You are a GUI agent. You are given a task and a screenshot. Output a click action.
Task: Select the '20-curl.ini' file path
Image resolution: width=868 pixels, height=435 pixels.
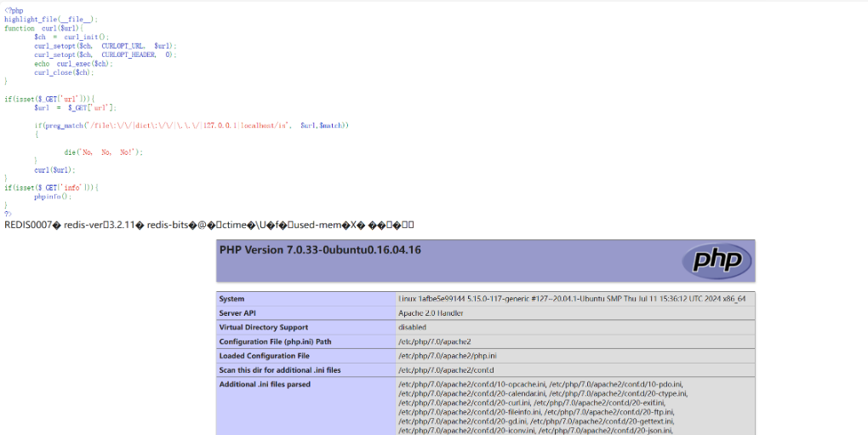pyautogui.click(x=465, y=403)
